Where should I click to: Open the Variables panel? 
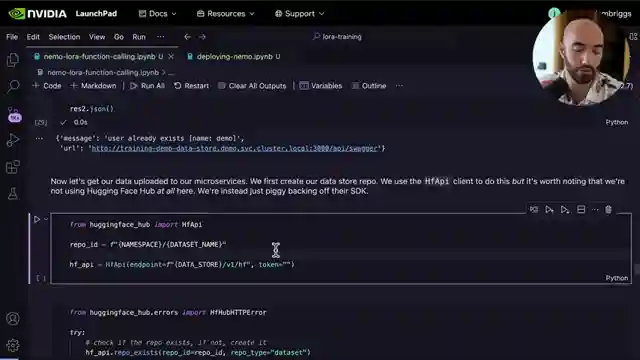321,86
